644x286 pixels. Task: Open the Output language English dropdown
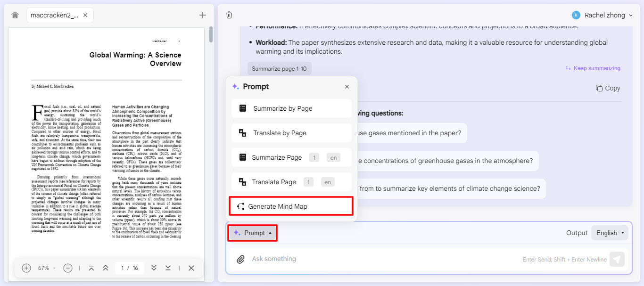click(x=610, y=232)
